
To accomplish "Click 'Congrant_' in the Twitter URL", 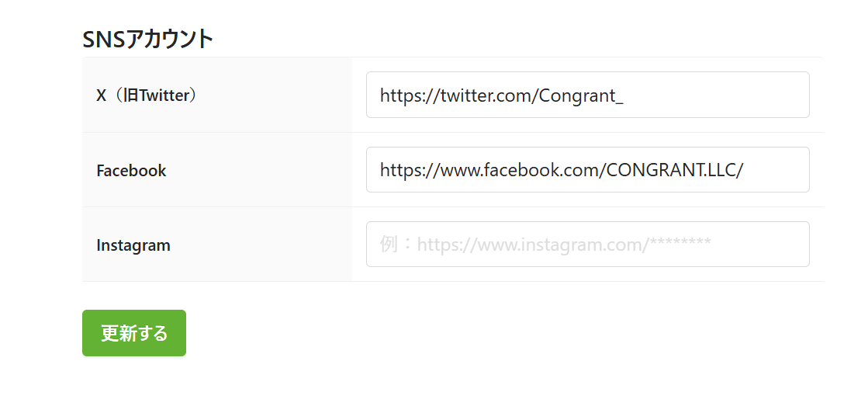I will [x=581, y=95].
